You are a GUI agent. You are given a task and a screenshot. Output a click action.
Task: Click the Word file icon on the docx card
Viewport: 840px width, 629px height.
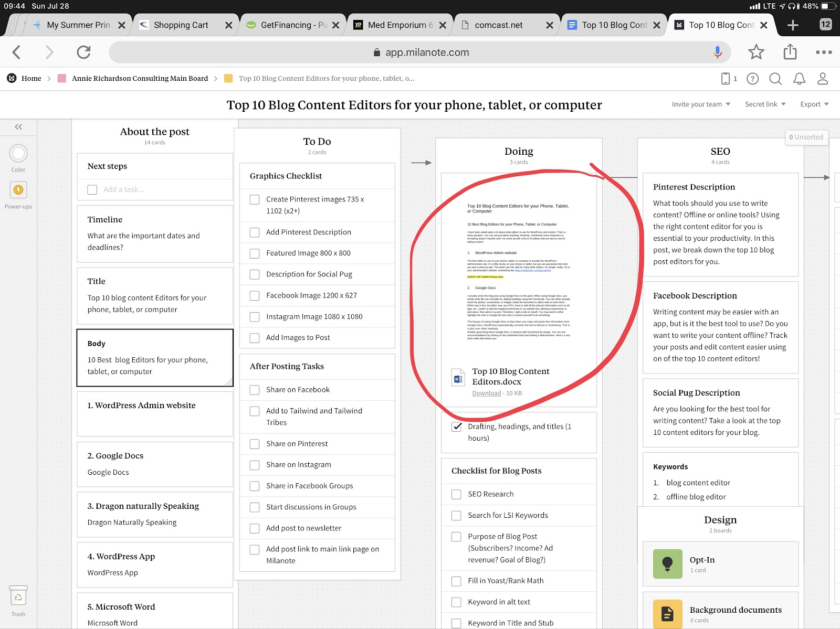pyautogui.click(x=458, y=378)
